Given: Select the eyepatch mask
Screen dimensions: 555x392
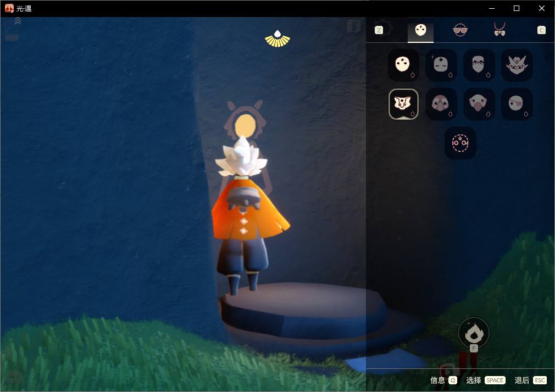Looking at the screenshot, I should pos(517,104).
